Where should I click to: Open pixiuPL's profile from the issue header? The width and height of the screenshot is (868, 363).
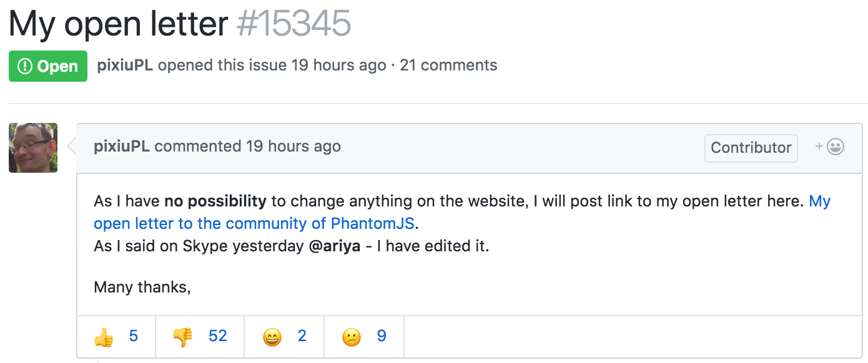[125, 65]
